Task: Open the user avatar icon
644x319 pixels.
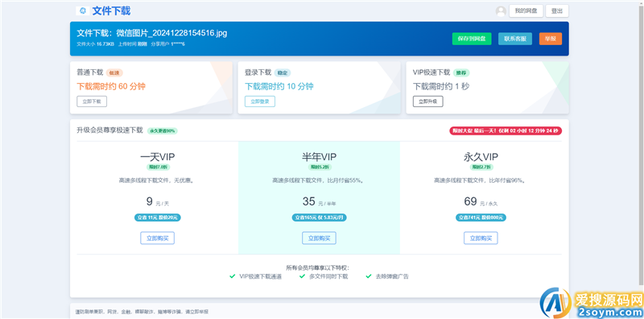Action: 501,11
